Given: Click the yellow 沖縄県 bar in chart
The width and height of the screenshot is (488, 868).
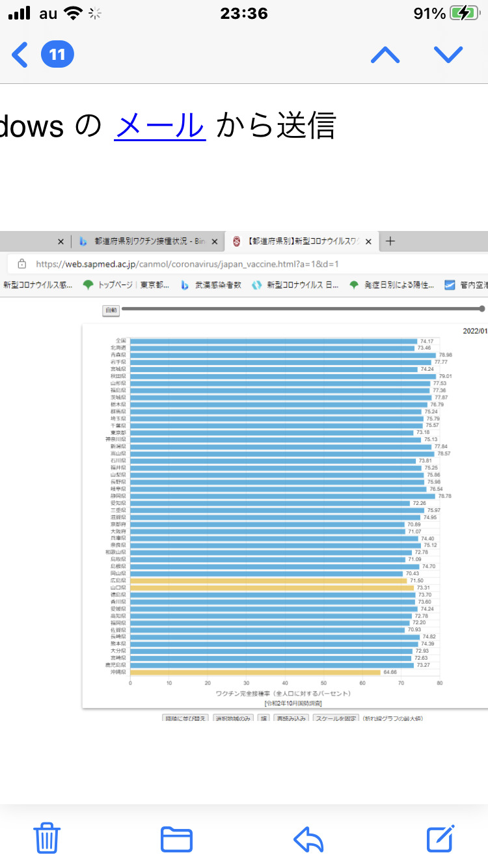Looking at the screenshot, I should click(255, 672).
